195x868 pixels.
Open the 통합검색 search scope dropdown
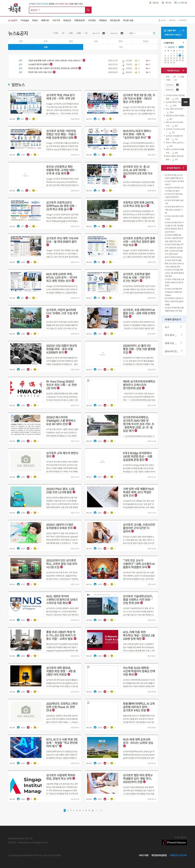35,10
